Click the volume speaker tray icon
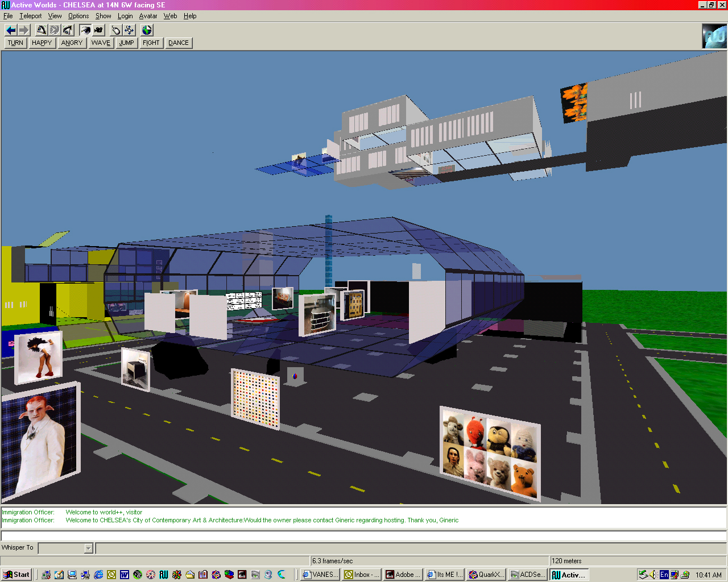Screen dimensions: 728x582 [653, 575]
